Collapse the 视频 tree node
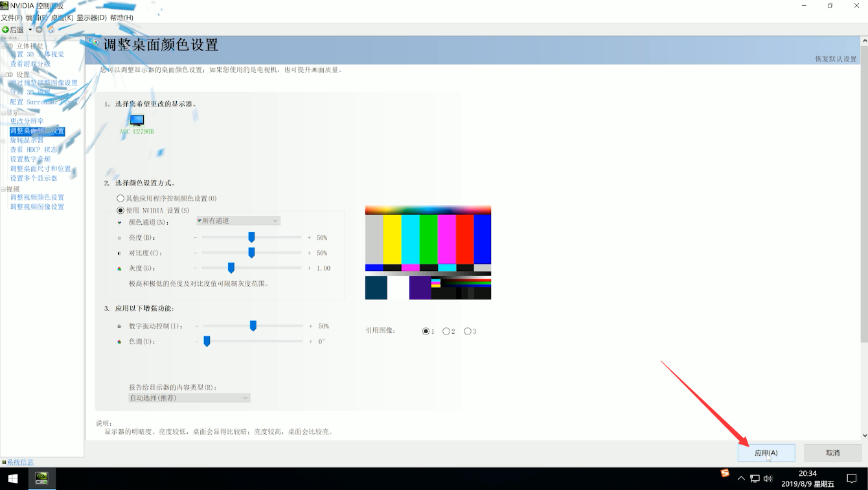The image size is (868, 490). pyautogui.click(x=3, y=189)
